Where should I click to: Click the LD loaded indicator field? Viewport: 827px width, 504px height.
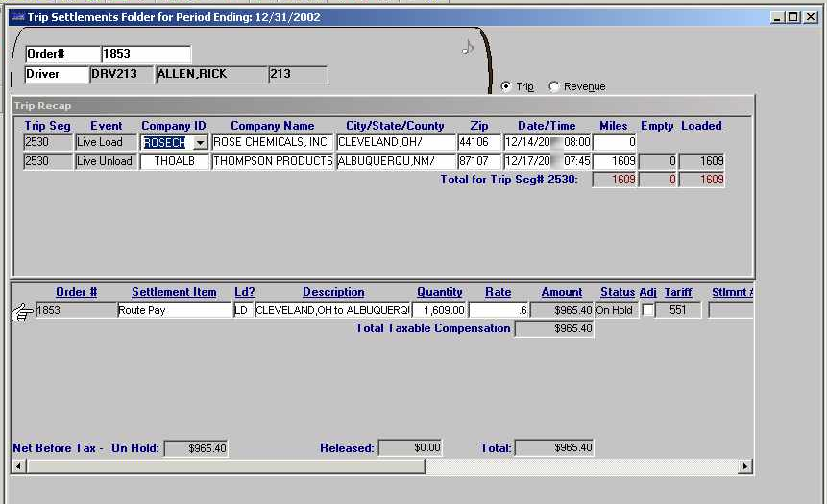tap(241, 310)
